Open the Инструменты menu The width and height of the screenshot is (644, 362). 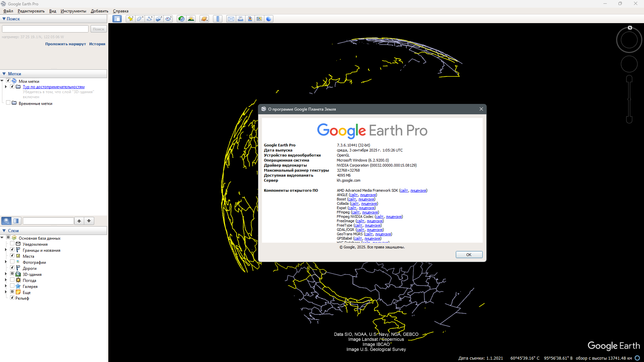73,11
